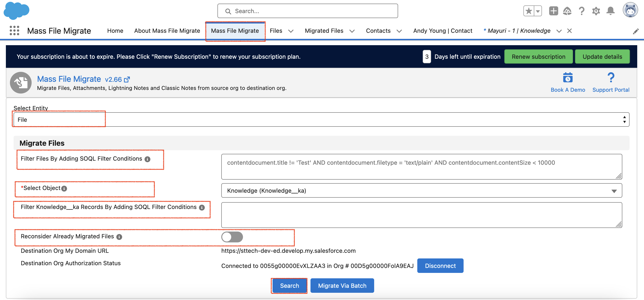
Task: Open the favorites list dropdown arrow
Action: point(538,11)
